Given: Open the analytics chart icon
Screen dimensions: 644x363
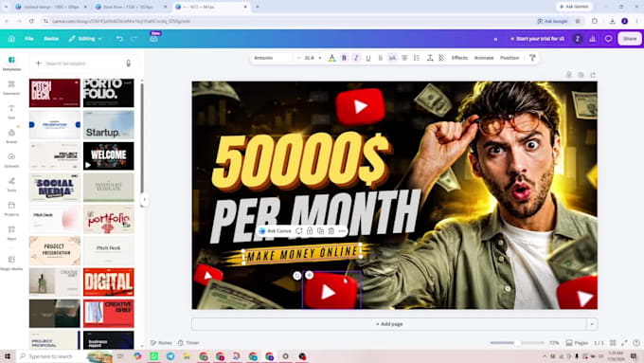Looking at the screenshot, I should click(x=593, y=39).
